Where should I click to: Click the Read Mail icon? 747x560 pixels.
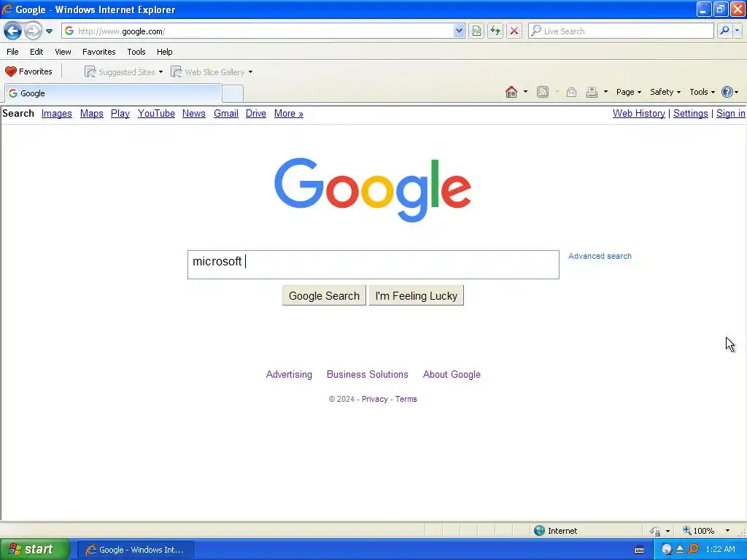(572, 92)
